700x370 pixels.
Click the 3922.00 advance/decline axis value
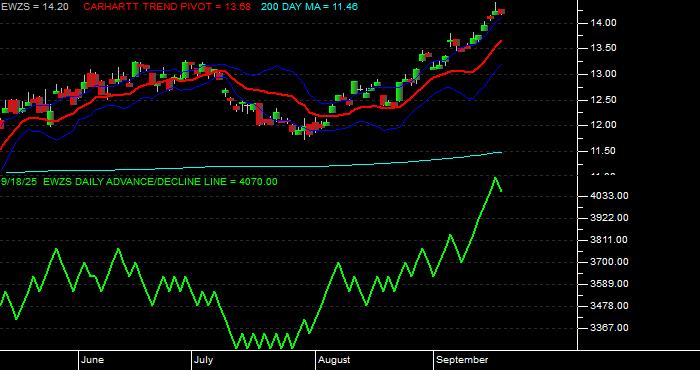tap(609, 218)
